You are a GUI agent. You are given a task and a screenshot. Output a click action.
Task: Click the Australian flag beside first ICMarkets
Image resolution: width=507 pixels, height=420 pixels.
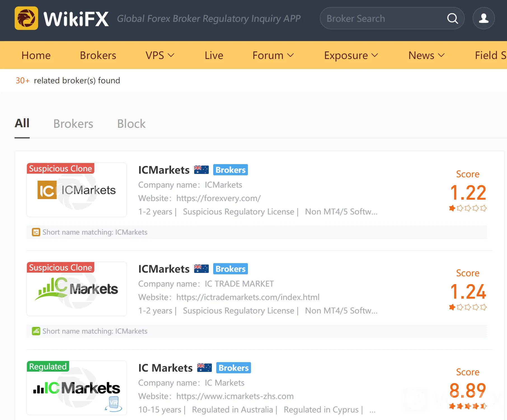click(x=201, y=170)
